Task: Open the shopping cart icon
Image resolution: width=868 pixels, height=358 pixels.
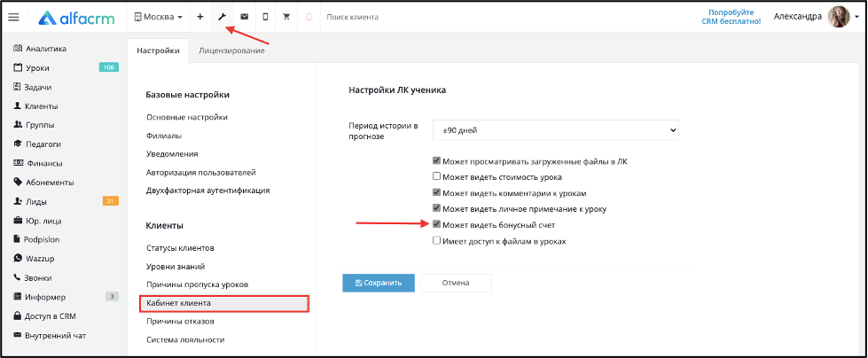Action: point(286,17)
